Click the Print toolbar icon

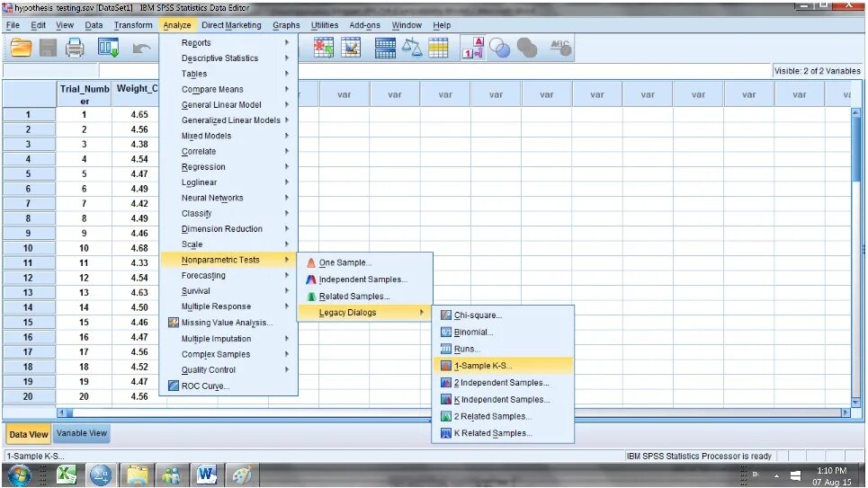coord(75,49)
